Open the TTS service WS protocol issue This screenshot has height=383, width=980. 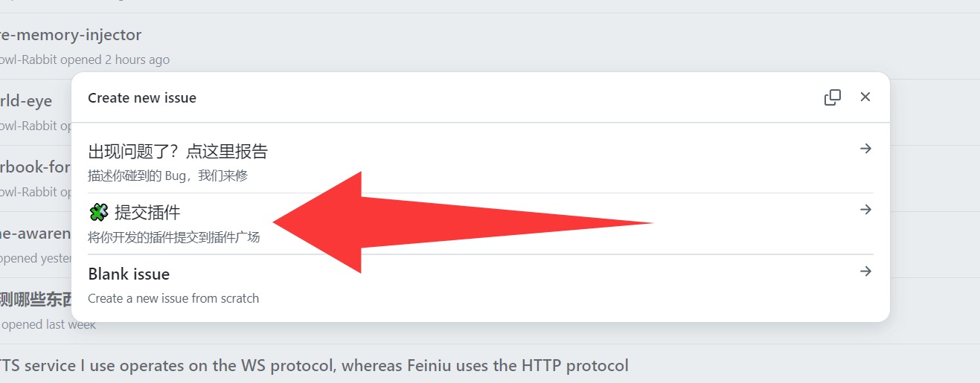(314, 365)
